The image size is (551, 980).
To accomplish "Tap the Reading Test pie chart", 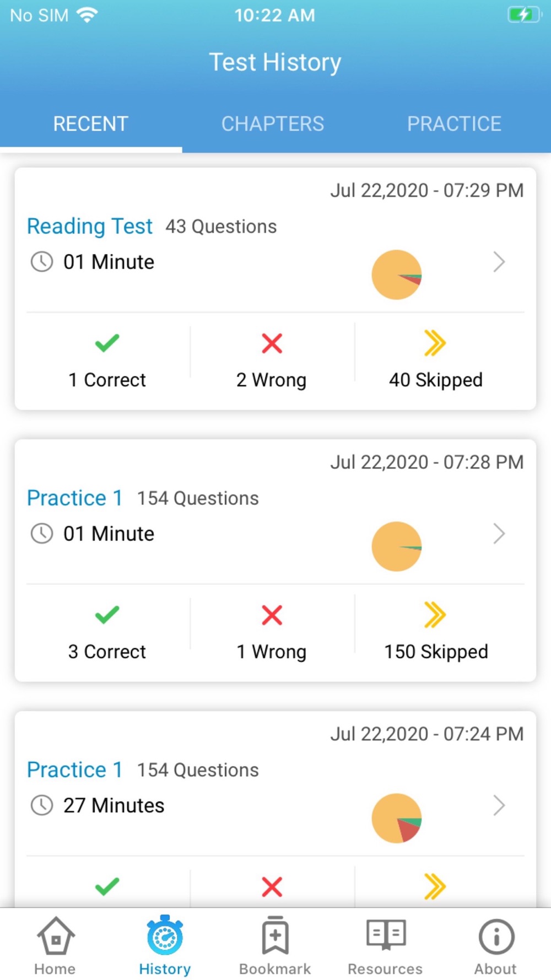I will [x=397, y=274].
